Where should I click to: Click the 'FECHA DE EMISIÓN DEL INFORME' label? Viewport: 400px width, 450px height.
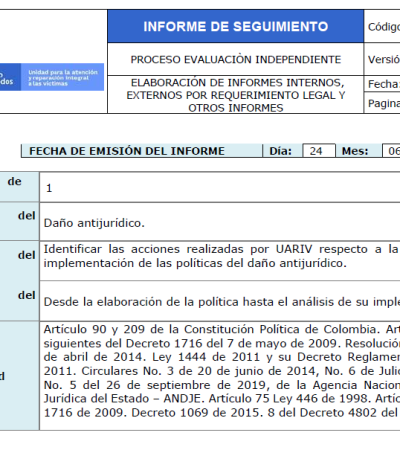click(x=127, y=151)
